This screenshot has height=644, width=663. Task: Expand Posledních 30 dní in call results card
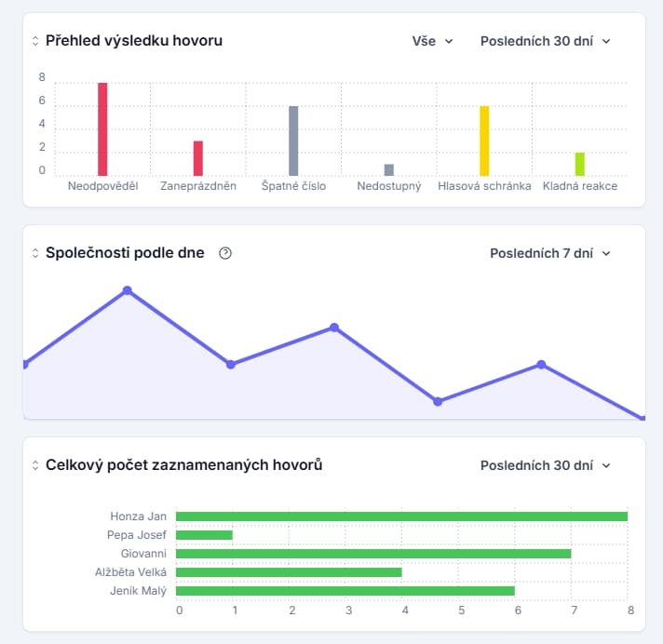(546, 41)
